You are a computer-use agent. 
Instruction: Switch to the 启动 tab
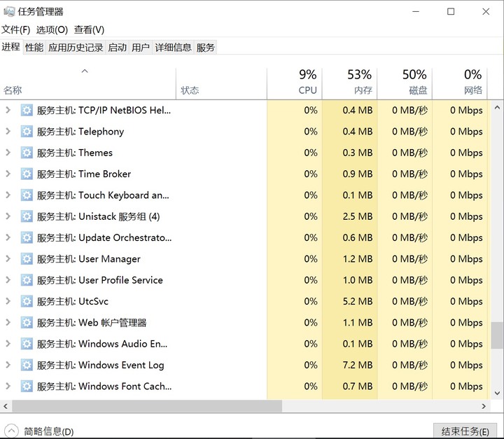tap(117, 48)
